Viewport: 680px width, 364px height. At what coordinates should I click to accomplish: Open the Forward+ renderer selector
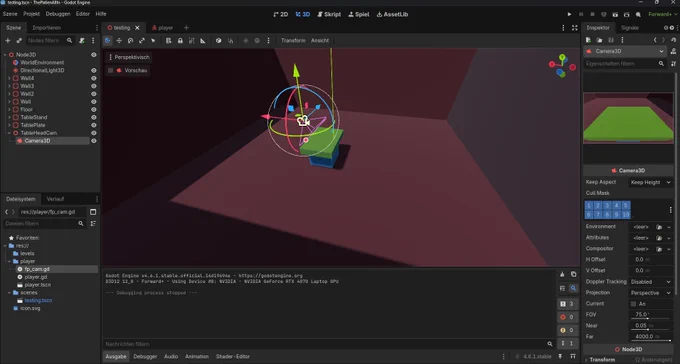pyautogui.click(x=663, y=14)
